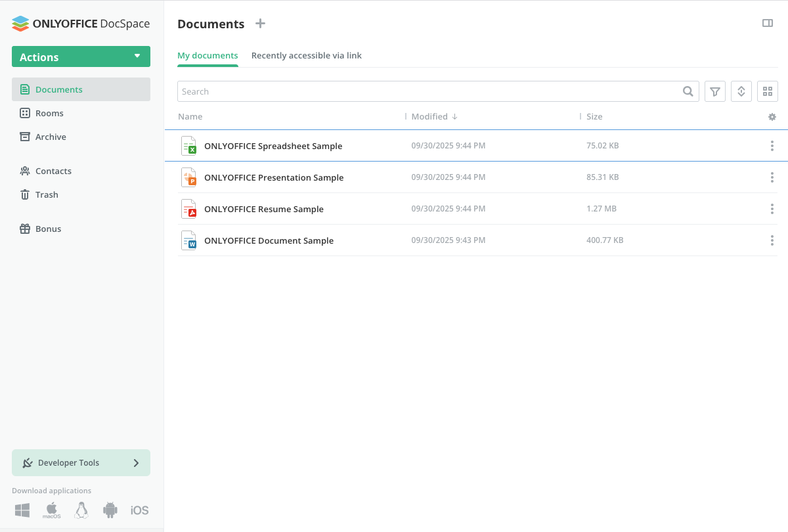The image size is (788, 532).
Task: Switch to thumbnail grid view
Action: tap(768, 92)
